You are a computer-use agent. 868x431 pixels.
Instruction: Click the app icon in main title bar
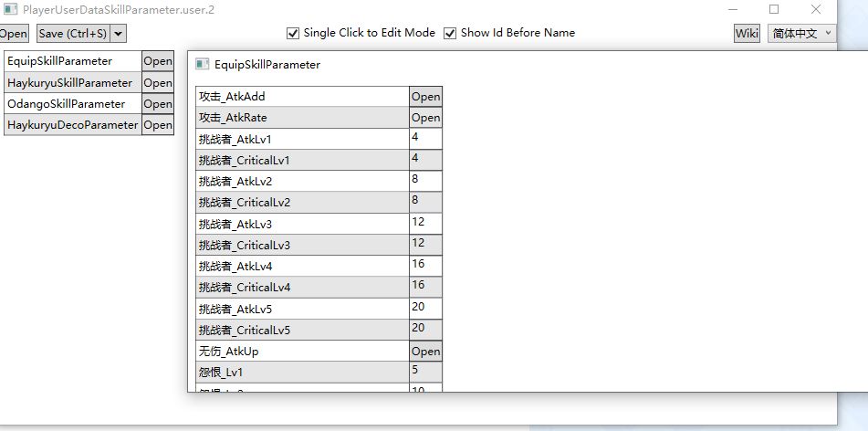10,10
